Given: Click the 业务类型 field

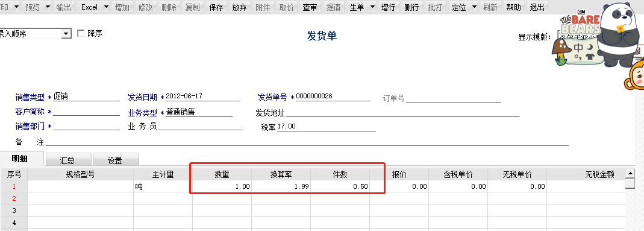Looking at the screenshot, I should pyautogui.click(x=199, y=112).
